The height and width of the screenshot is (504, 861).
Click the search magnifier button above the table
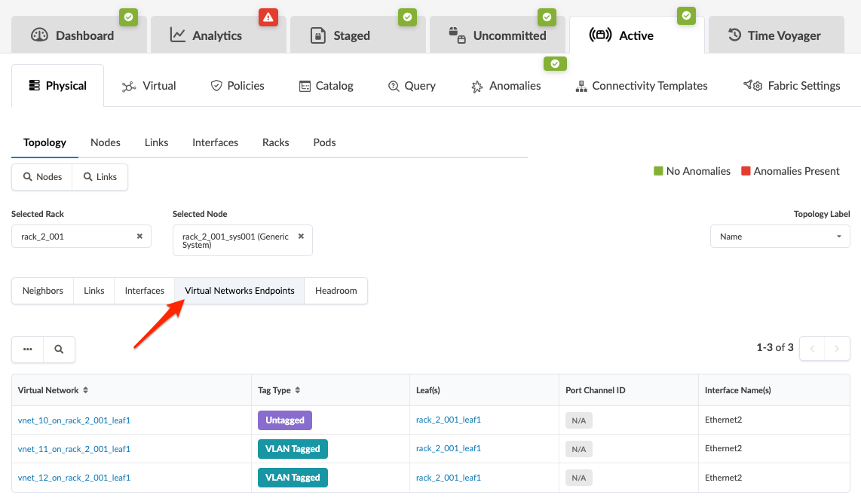coord(59,350)
